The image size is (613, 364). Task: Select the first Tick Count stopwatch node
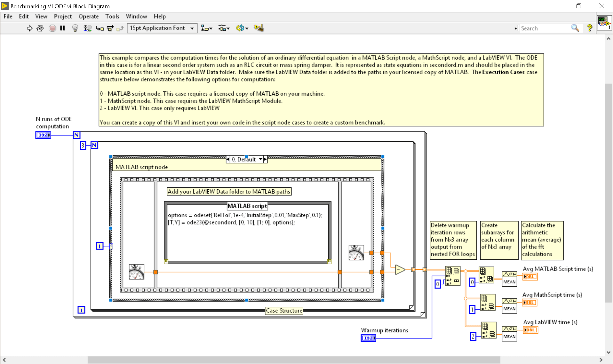pos(136,272)
